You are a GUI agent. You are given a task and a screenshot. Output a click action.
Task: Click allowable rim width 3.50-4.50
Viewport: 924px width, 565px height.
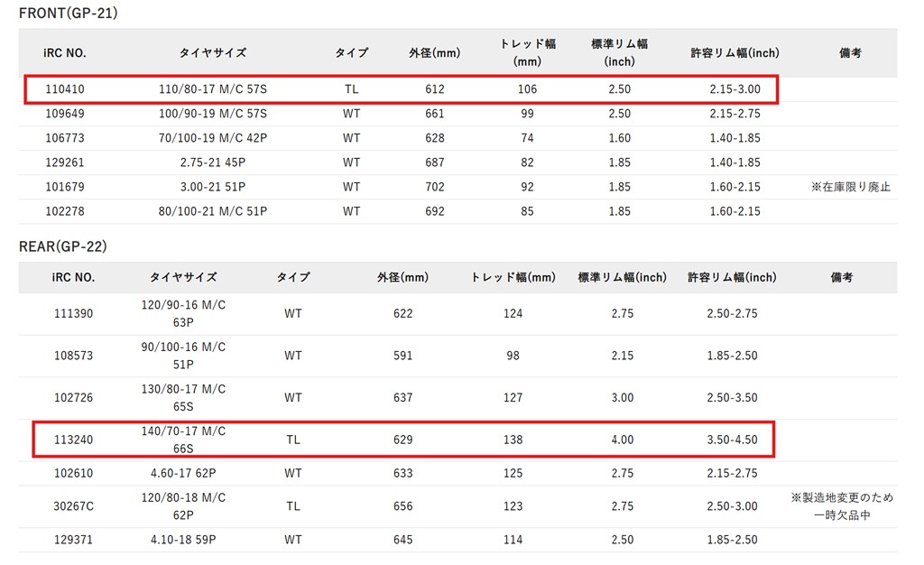tap(733, 440)
